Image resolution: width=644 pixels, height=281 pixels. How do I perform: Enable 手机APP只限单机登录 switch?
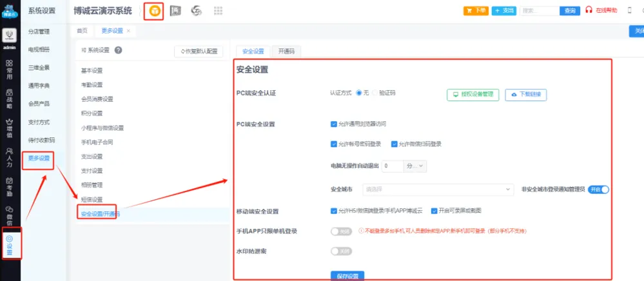[342, 231]
